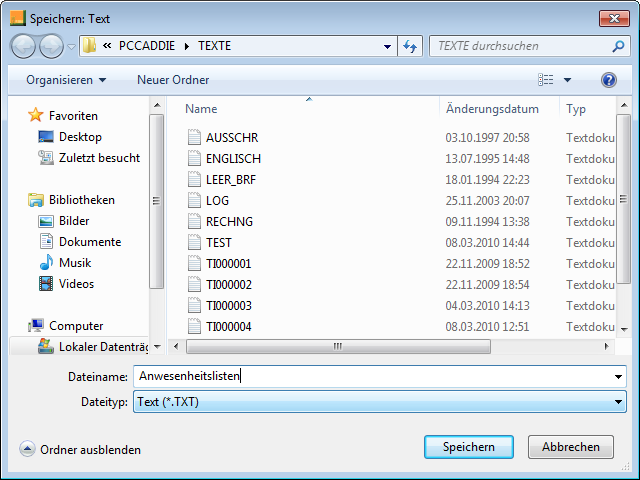Viewport: 640px width, 480px height.
Task: Select Computer in the navigation pane
Action: coord(76,326)
